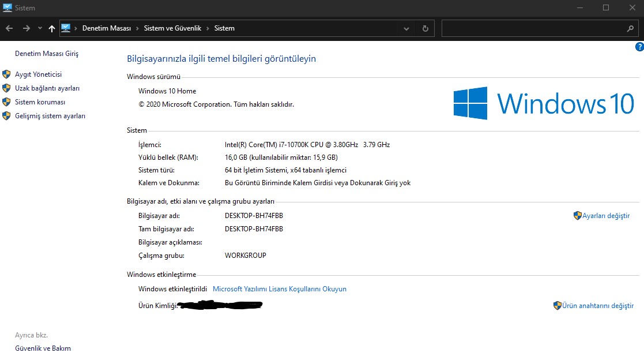Select Denetim Masası in breadcrumb

click(107, 28)
